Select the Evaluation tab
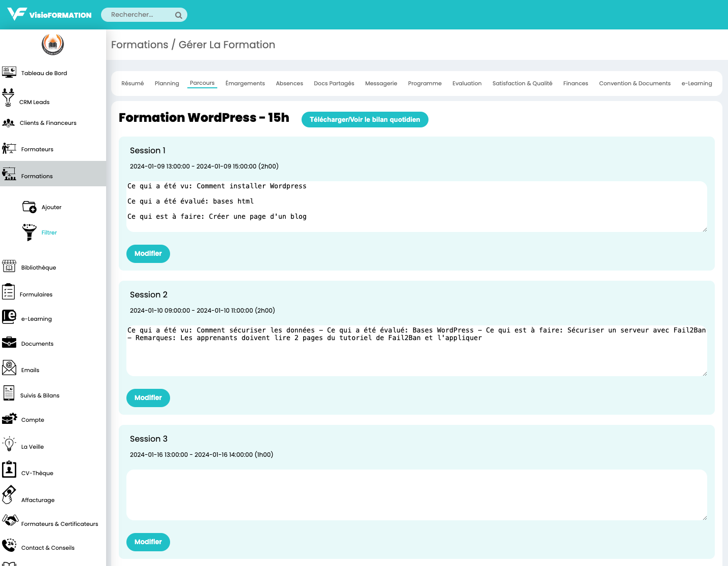 (467, 83)
